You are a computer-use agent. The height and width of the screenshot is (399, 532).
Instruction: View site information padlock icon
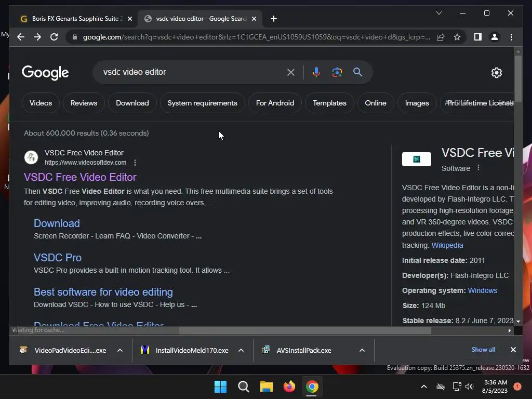click(75, 37)
